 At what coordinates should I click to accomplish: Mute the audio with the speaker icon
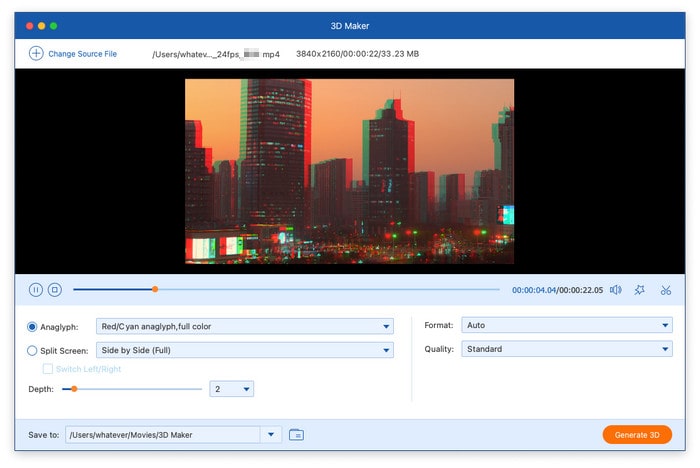615,290
